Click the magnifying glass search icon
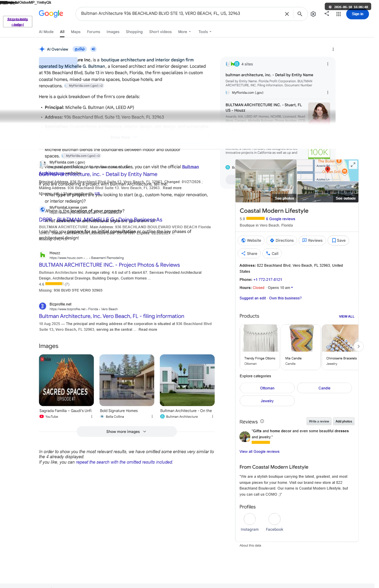This screenshot has height=588, width=379. [300, 14]
